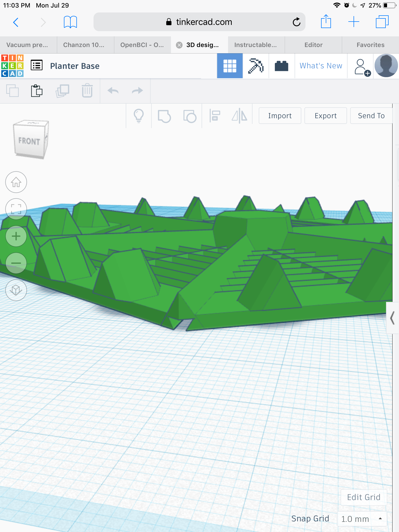Open Snap Grid 1.0 mm dropdown
Viewport: 399px width, 532px height.
pyautogui.click(x=362, y=519)
